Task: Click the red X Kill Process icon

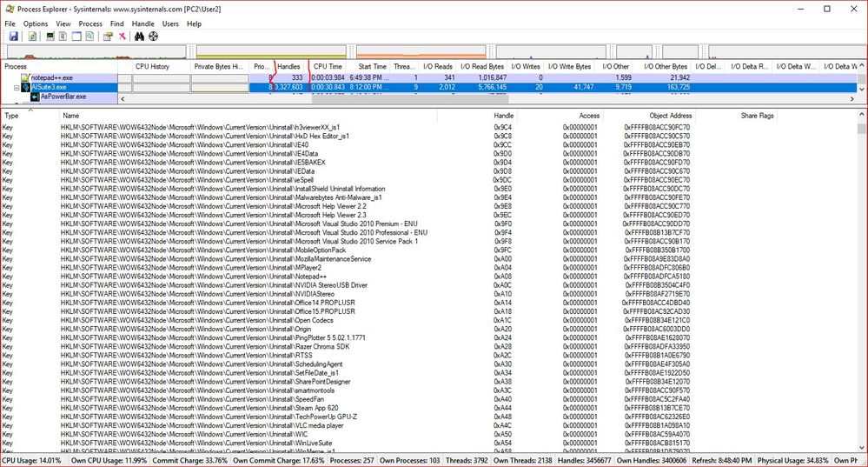Action: (123, 36)
